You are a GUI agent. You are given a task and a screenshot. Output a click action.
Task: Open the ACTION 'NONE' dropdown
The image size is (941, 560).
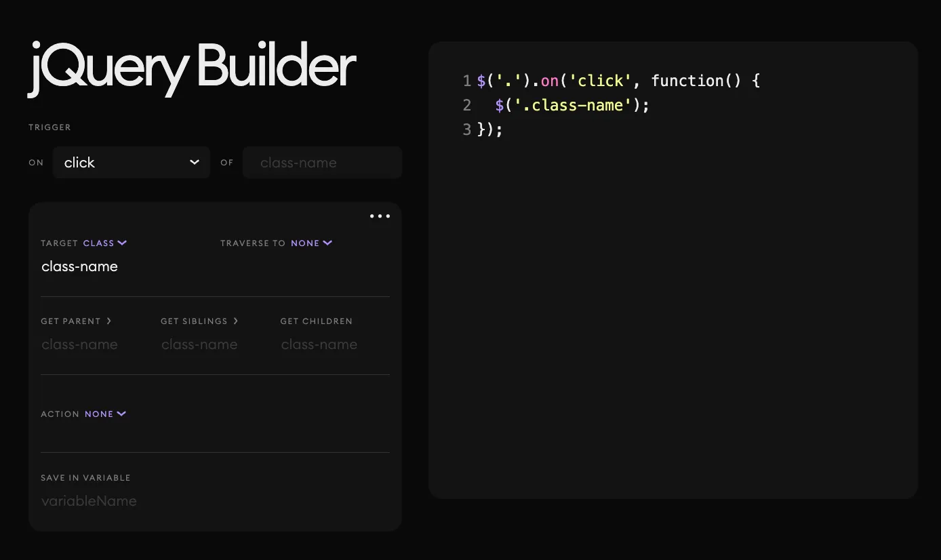point(106,414)
